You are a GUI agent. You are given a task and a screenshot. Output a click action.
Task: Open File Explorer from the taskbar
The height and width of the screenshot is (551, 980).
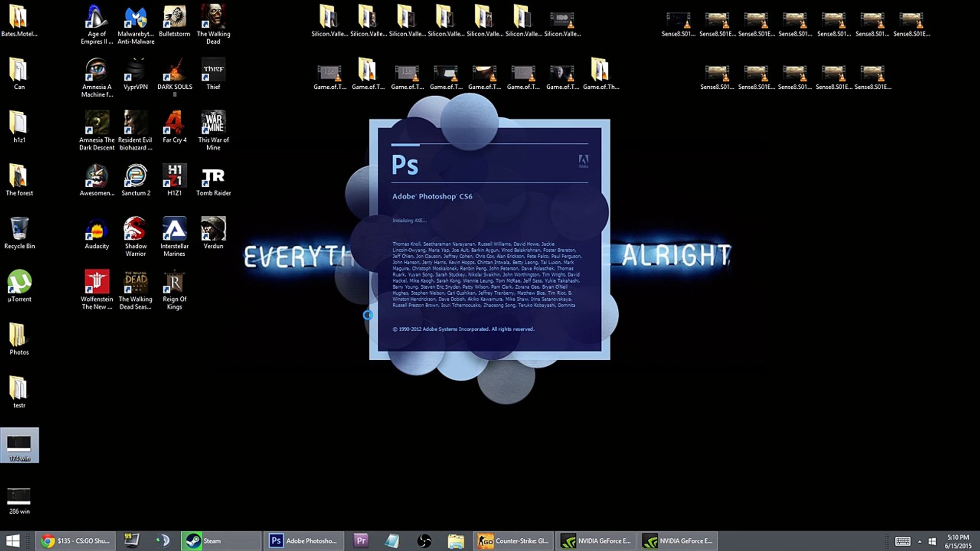[455, 541]
